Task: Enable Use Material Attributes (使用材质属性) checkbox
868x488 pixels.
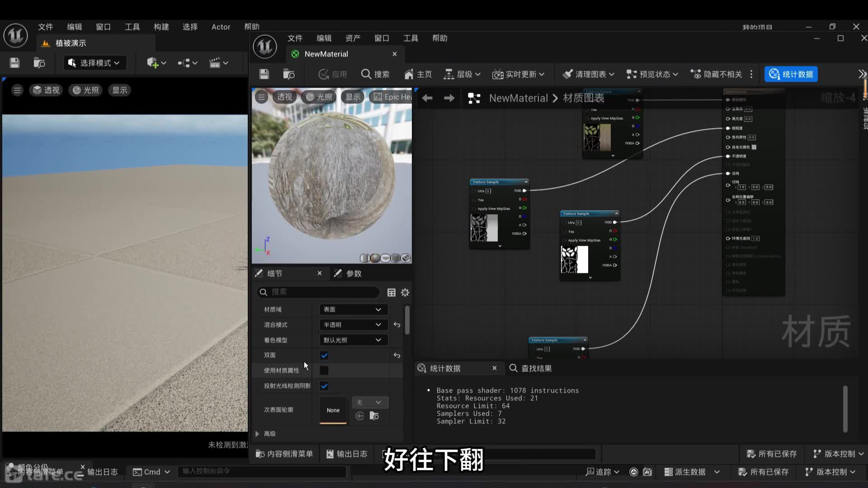Action: tap(324, 371)
